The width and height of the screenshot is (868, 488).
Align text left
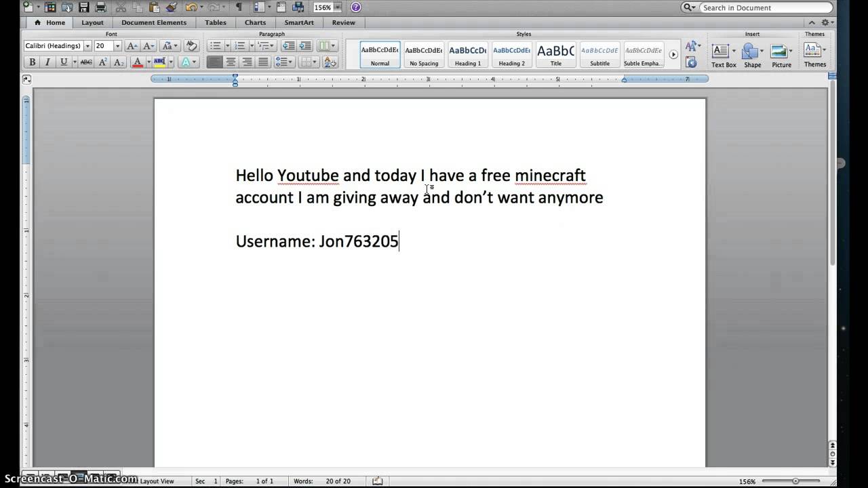coord(214,62)
